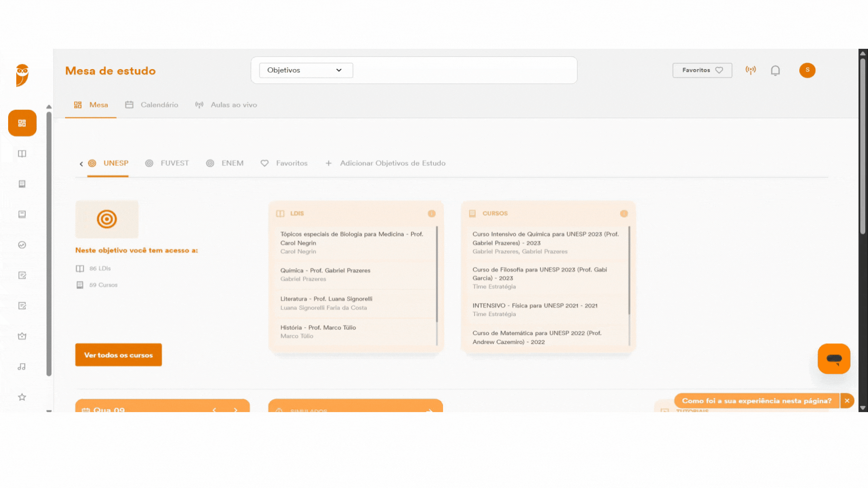Screen dimensions: 868x488
Task: Click the circular chart icon in the sidebar
Action: (22, 245)
